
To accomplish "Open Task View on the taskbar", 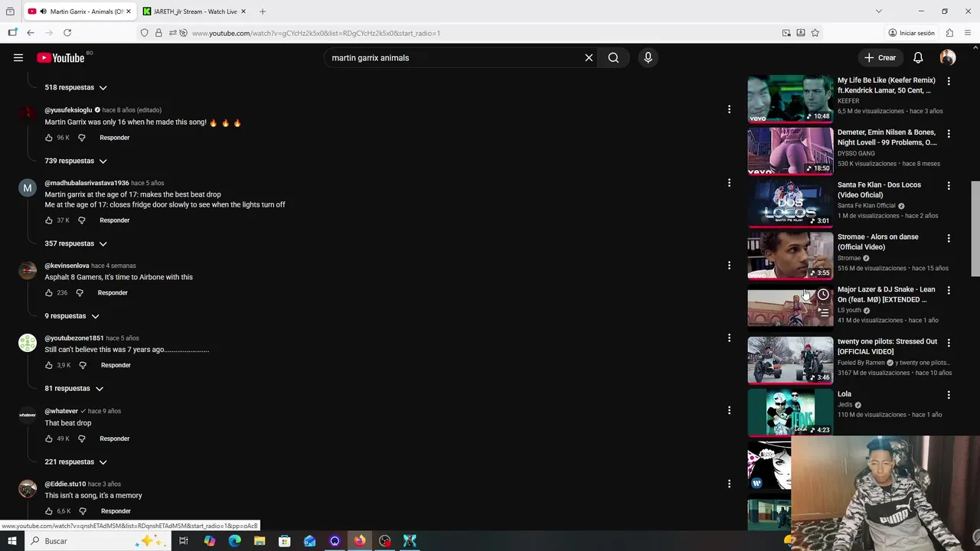I will click(x=184, y=541).
